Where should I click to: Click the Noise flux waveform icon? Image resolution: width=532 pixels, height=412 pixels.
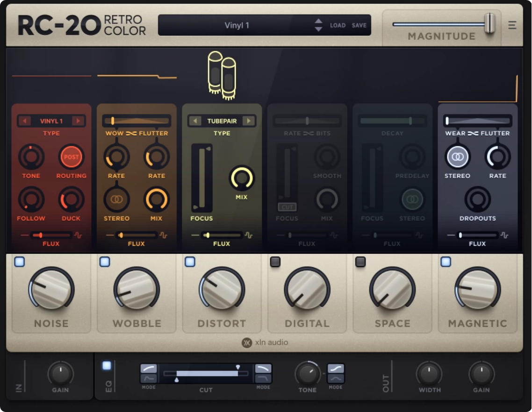(79, 235)
